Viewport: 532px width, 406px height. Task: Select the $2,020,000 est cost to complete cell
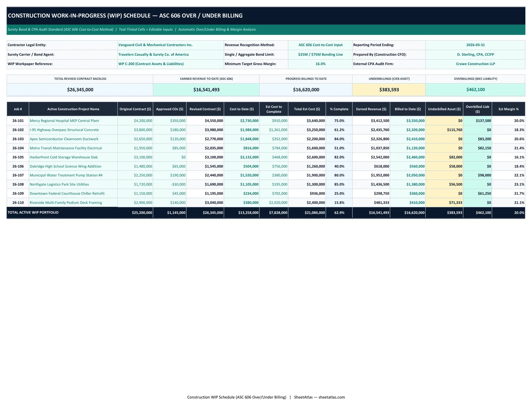click(274, 203)
